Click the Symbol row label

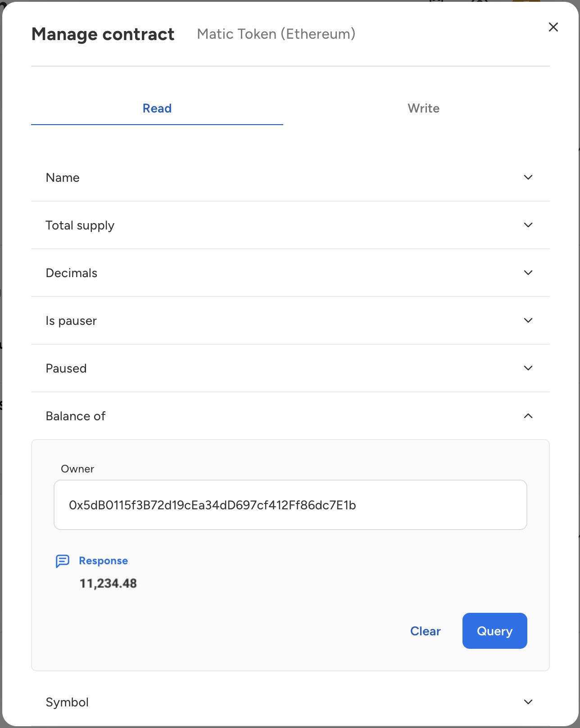click(67, 702)
